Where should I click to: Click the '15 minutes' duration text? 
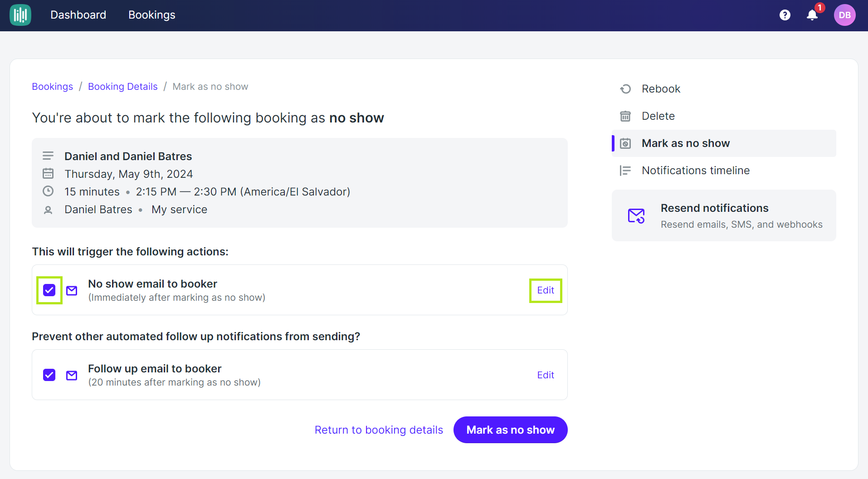click(x=92, y=192)
